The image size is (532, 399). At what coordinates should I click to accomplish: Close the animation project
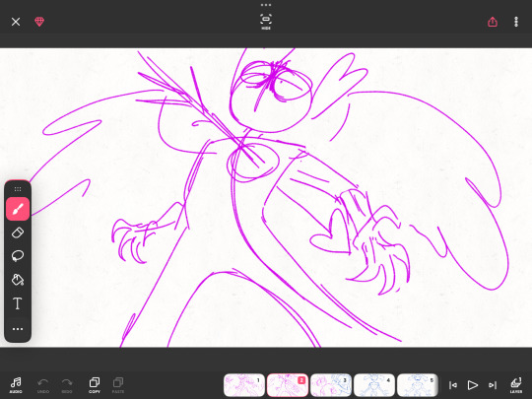tap(16, 22)
